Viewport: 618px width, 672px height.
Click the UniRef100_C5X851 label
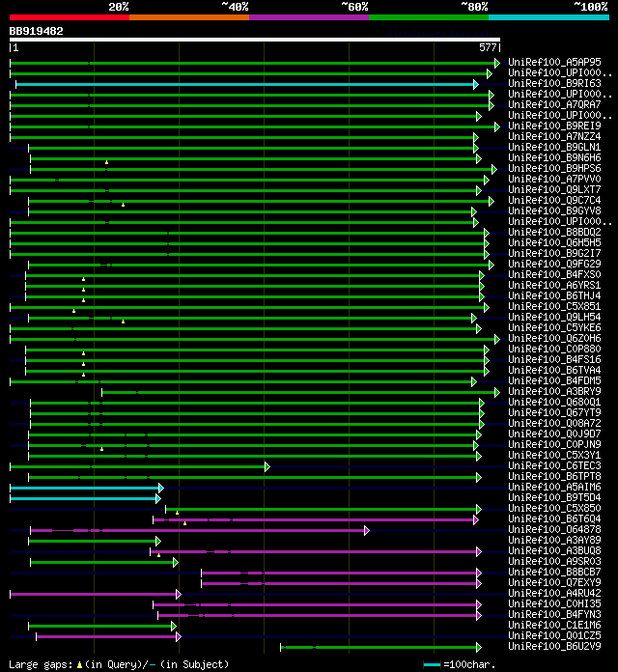554,306
